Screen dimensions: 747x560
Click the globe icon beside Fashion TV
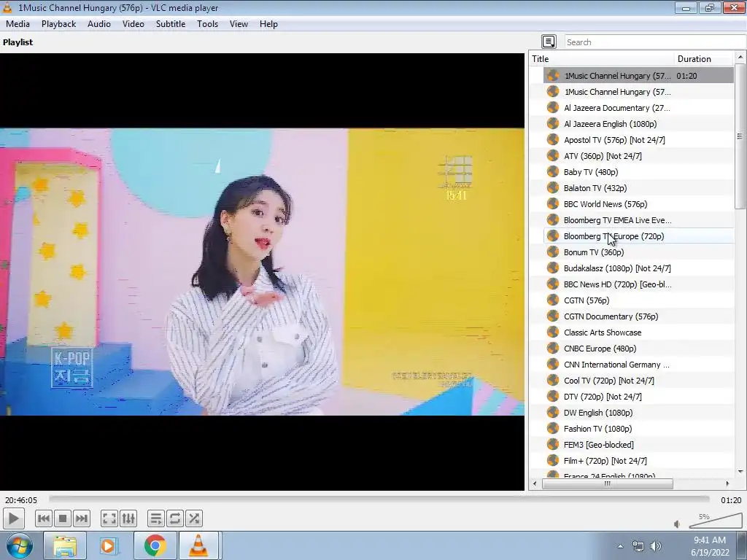(553, 428)
